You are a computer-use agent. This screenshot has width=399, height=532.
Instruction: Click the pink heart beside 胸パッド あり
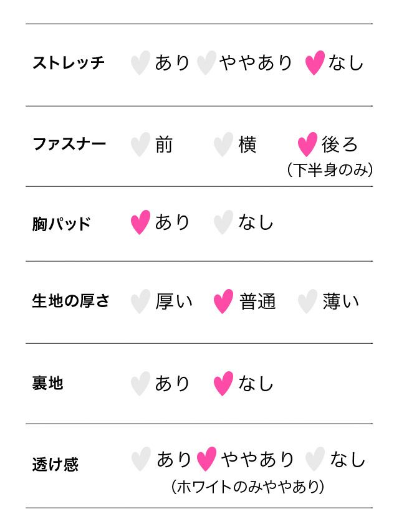141,222
